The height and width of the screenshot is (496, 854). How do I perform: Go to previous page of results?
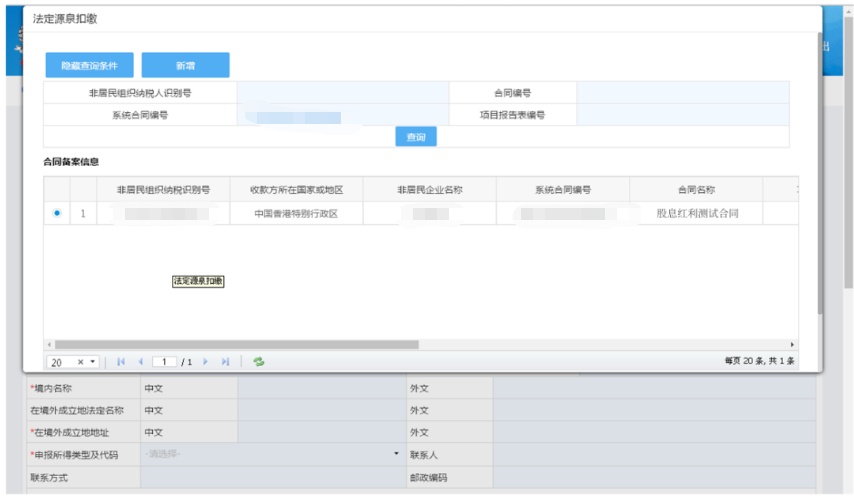pyautogui.click(x=140, y=361)
